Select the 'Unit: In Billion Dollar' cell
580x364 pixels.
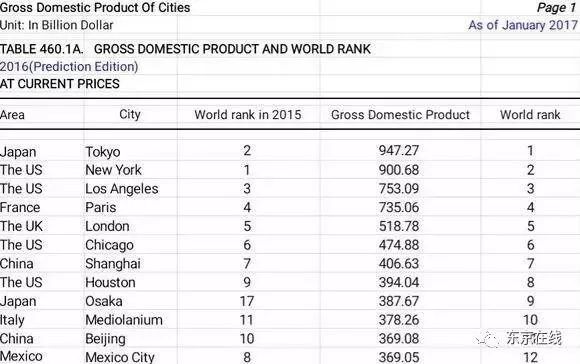[x=57, y=25]
